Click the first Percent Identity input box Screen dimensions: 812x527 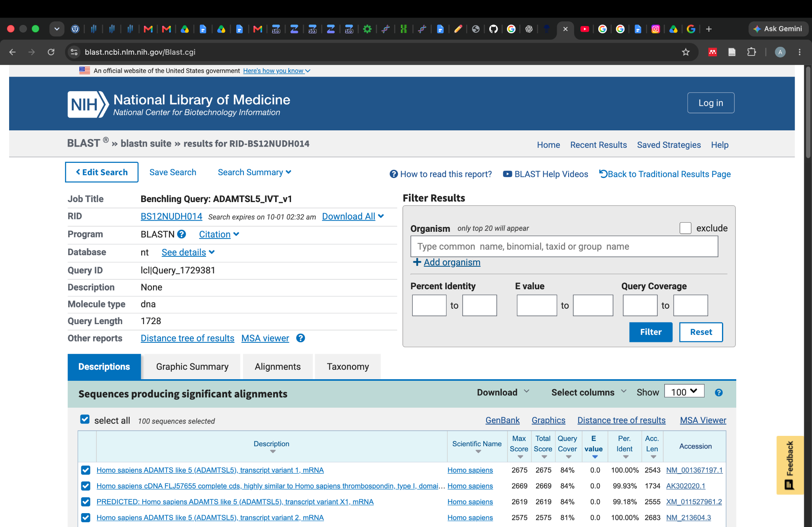tap(429, 305)
